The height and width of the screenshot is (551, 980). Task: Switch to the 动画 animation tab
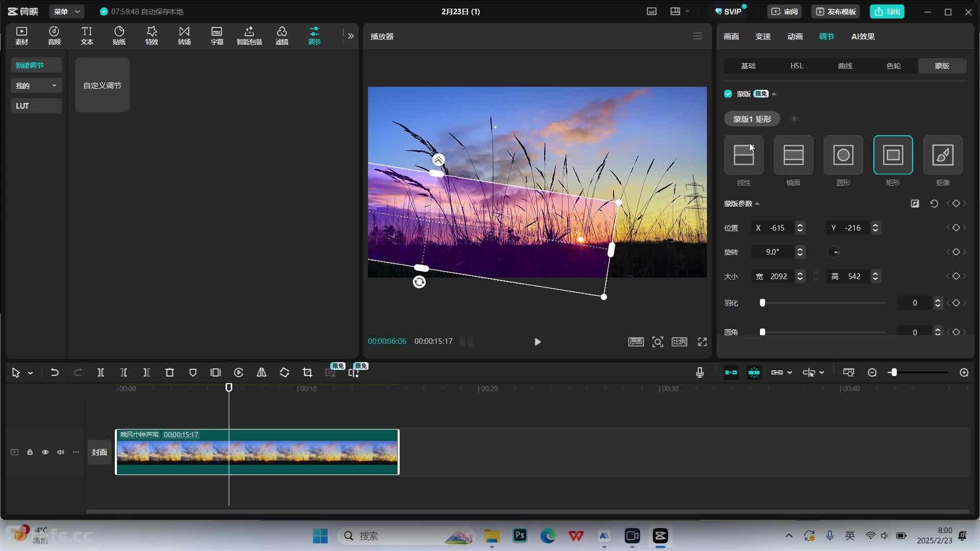click(x=795, y=36)
